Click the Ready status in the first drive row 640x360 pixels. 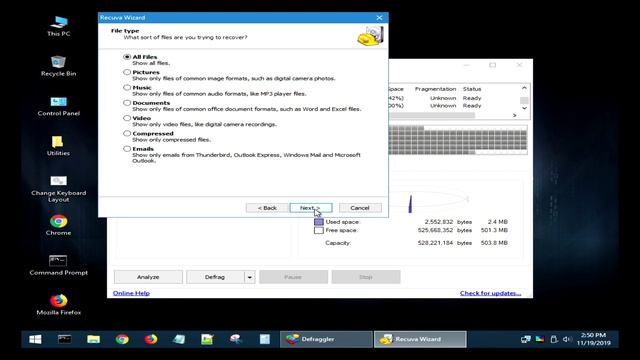(472, 98)
